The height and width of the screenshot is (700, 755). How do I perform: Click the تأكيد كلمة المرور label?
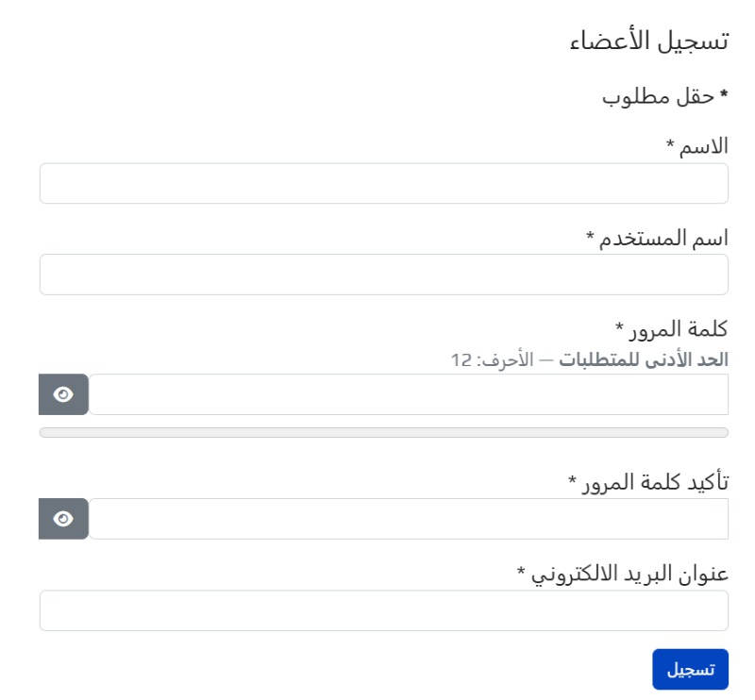coord(655,482)
